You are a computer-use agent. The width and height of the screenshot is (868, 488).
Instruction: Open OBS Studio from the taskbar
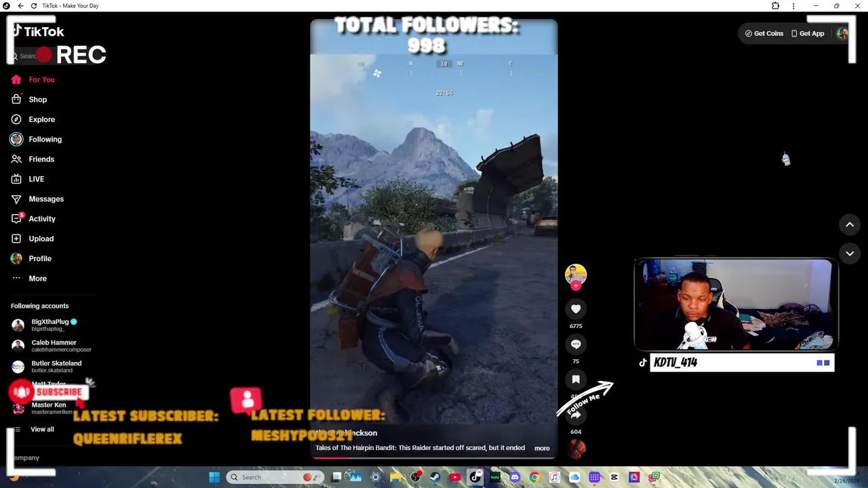(415, 477)
